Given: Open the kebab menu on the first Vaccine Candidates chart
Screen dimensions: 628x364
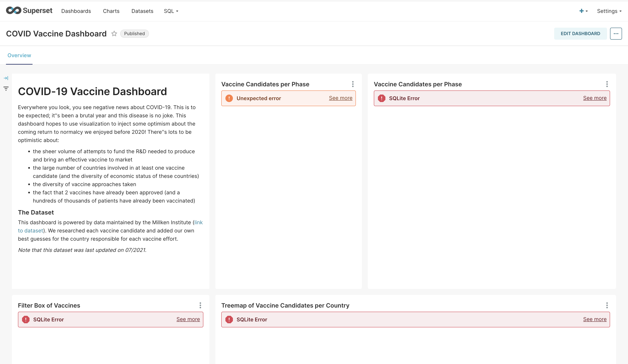Looking at the screenshot, I should pos(353,84).
